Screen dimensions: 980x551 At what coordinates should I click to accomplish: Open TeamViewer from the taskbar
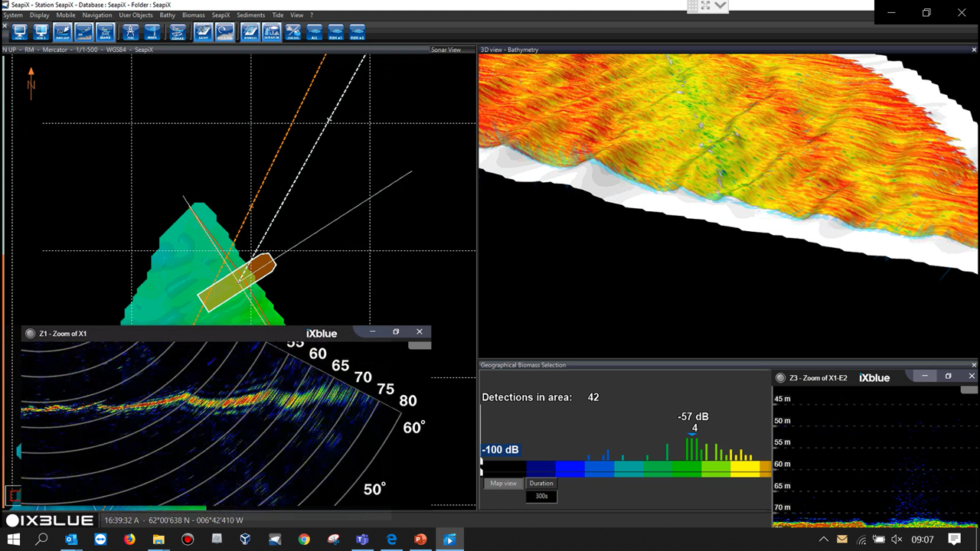[100, 540]
